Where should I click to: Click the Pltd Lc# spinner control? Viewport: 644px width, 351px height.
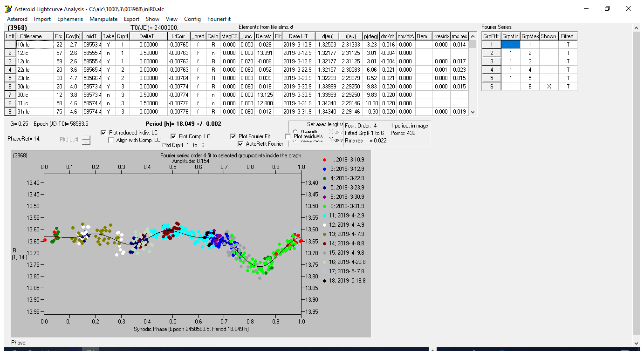coord(86,140)
